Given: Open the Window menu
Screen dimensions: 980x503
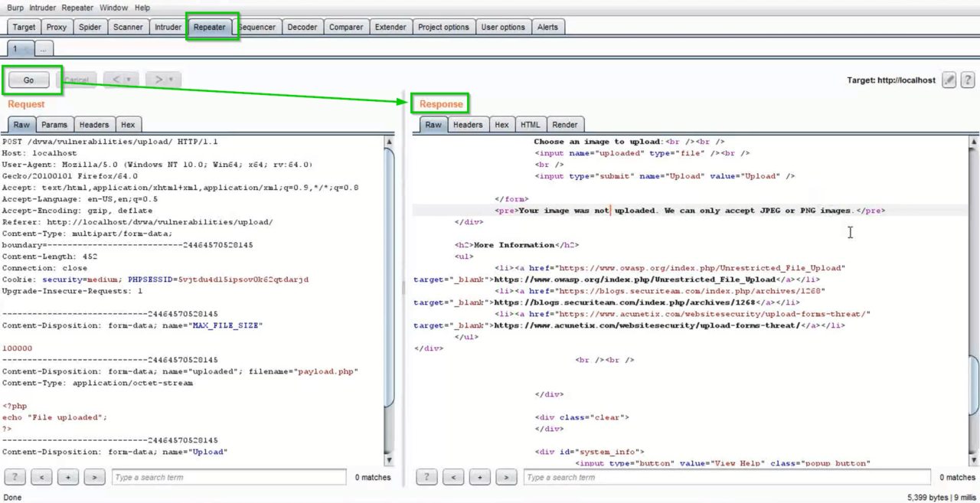Looking at the screenshot, I should point(113,7).
